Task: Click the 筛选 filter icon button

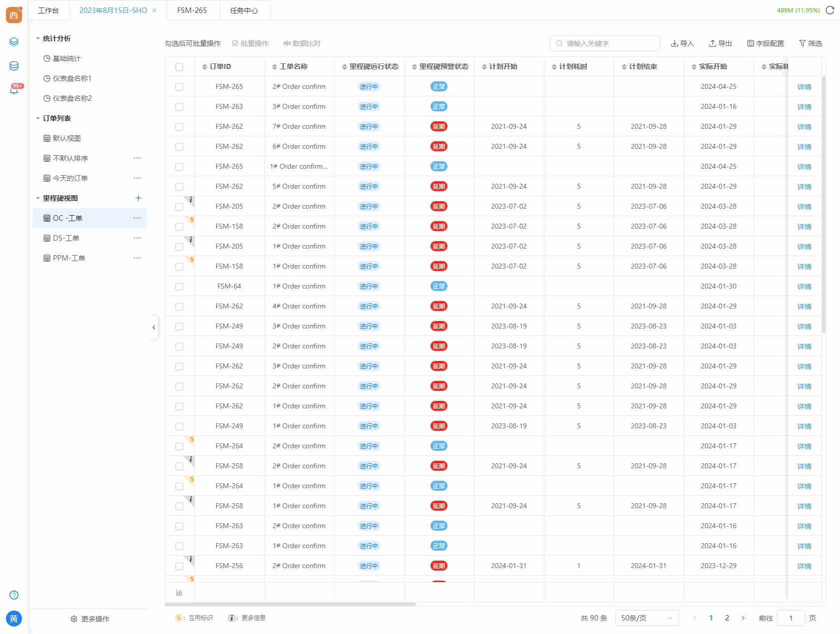Action: (810, 43)
